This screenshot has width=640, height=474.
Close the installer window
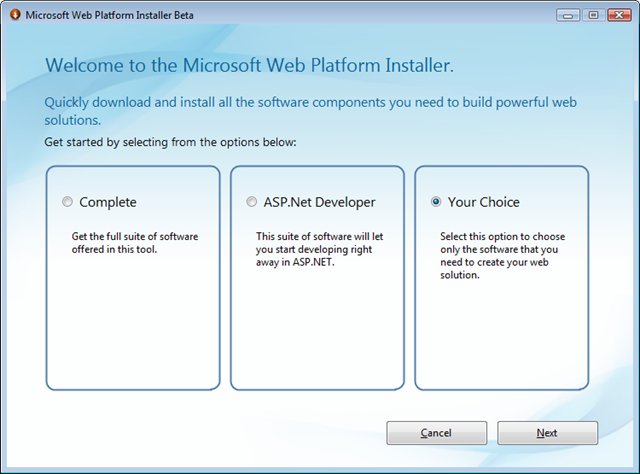tap(619, 16)
